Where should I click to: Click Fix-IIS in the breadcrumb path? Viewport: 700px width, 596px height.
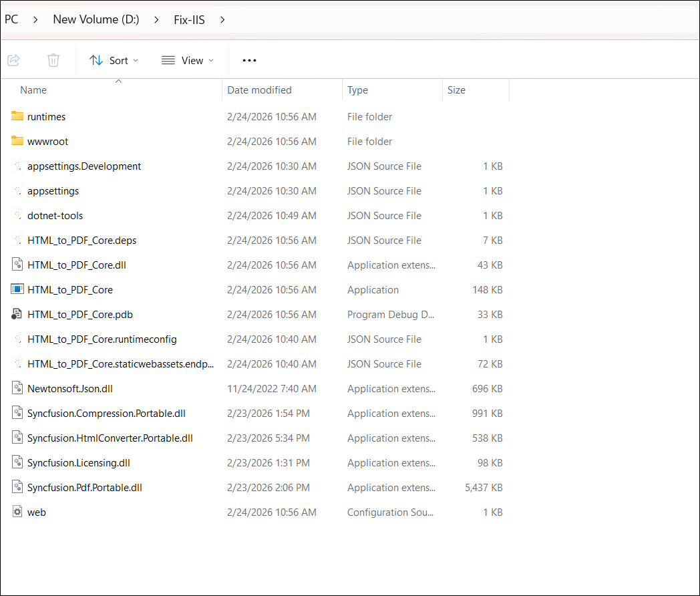click(189, 19)
